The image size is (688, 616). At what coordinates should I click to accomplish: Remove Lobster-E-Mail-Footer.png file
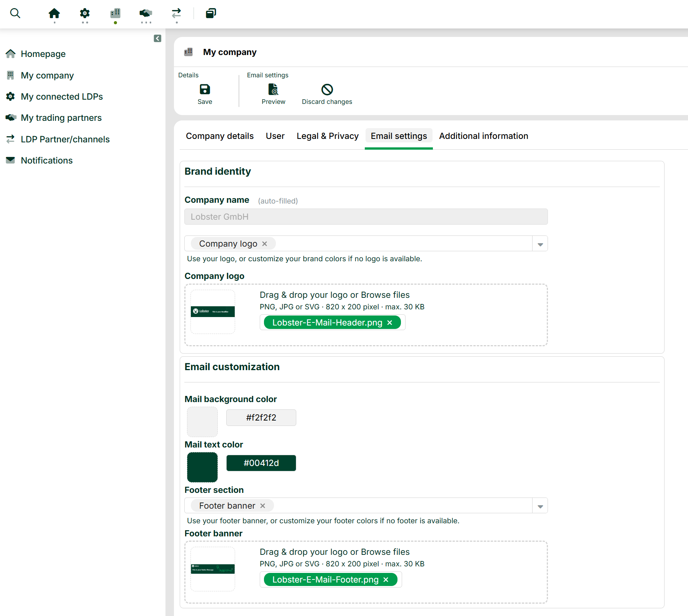(386, 579)
